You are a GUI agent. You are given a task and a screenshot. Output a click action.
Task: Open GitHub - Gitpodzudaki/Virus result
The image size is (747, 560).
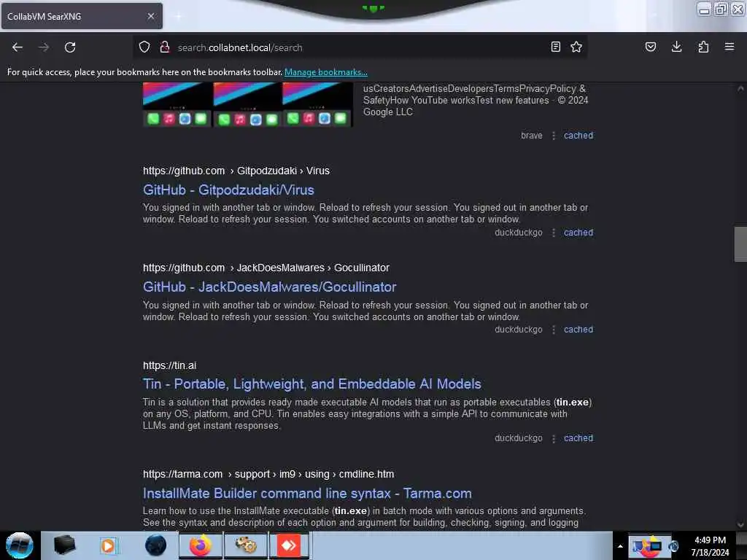coord(228,190)
